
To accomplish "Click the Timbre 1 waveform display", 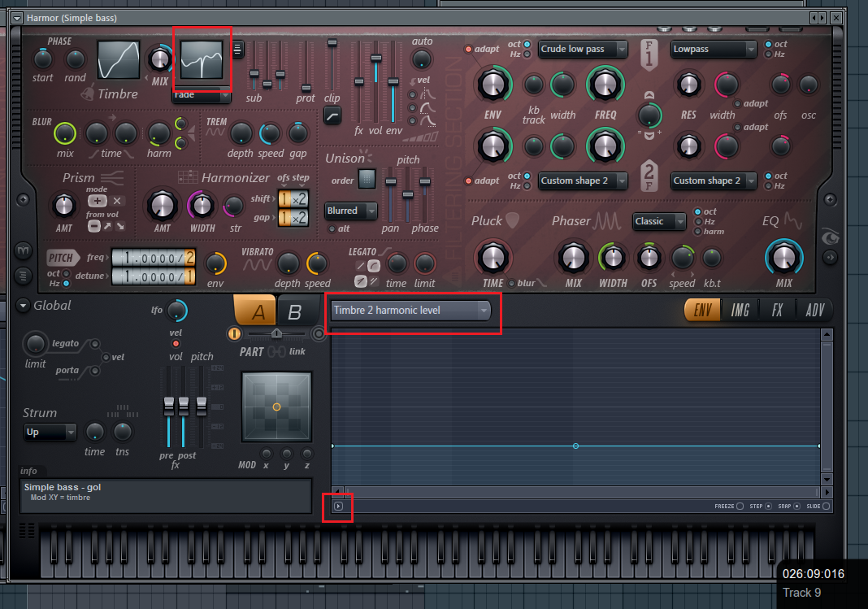I will point(119,59).
